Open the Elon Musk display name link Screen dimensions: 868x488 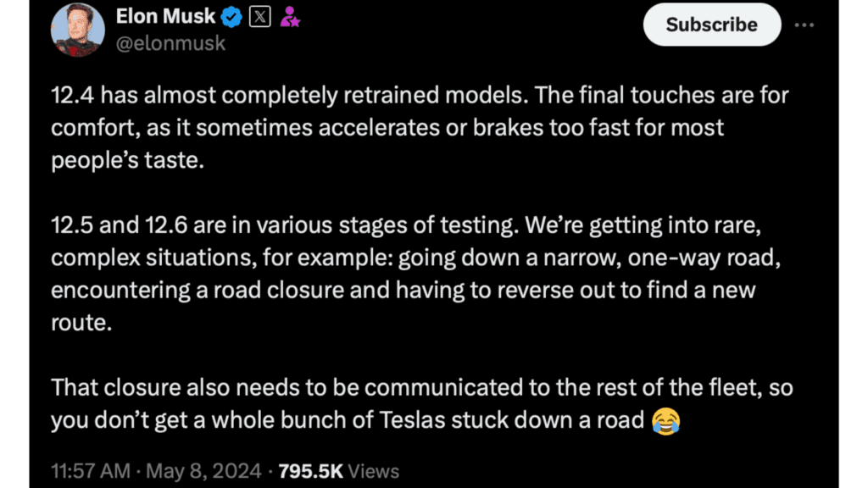tap(164, 15)
